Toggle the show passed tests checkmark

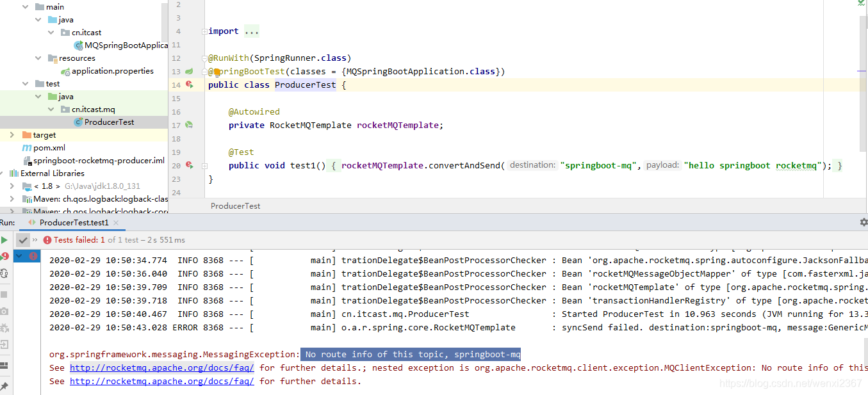tap(22, 239)
